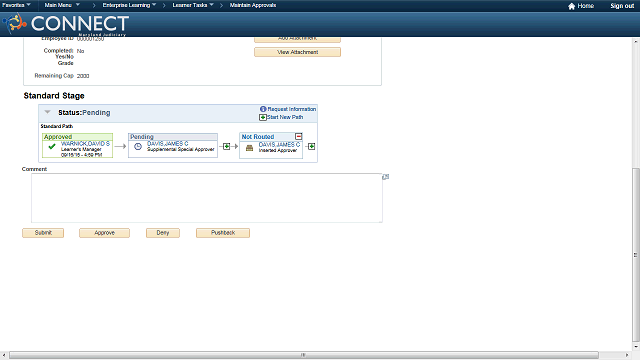Open comment box pop-out icon
The image size is (640, 360).
(x=385, y=177)
